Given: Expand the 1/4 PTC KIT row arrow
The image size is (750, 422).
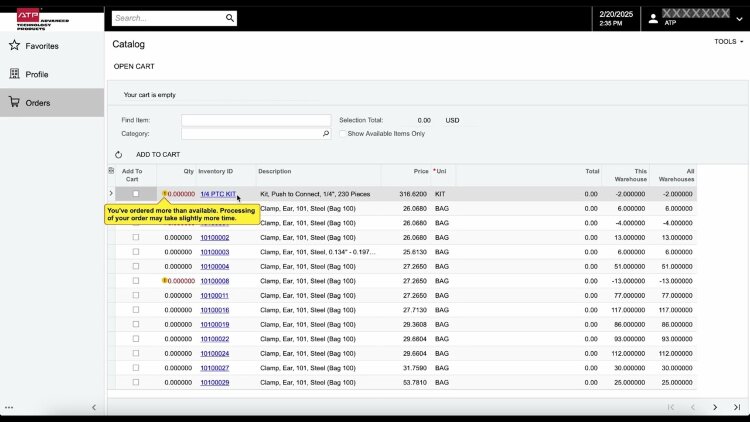Looking at the screenshot, I should [x=111, y=193].
